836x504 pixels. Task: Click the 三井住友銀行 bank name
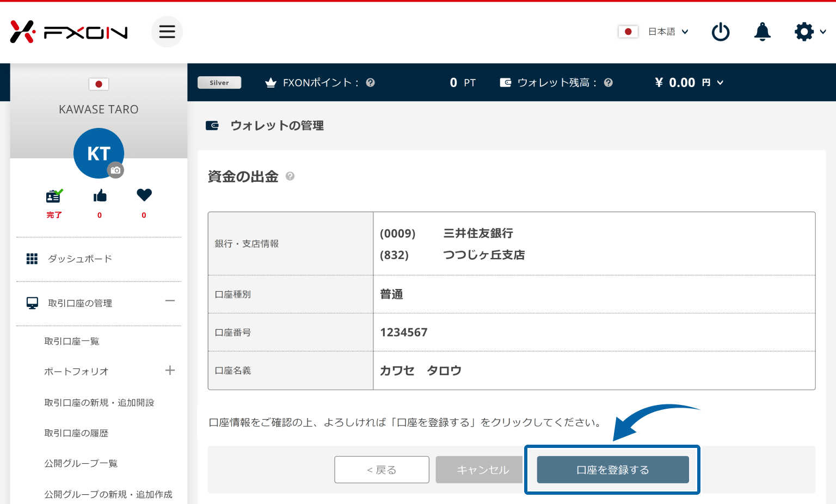[x=478, y=233]
